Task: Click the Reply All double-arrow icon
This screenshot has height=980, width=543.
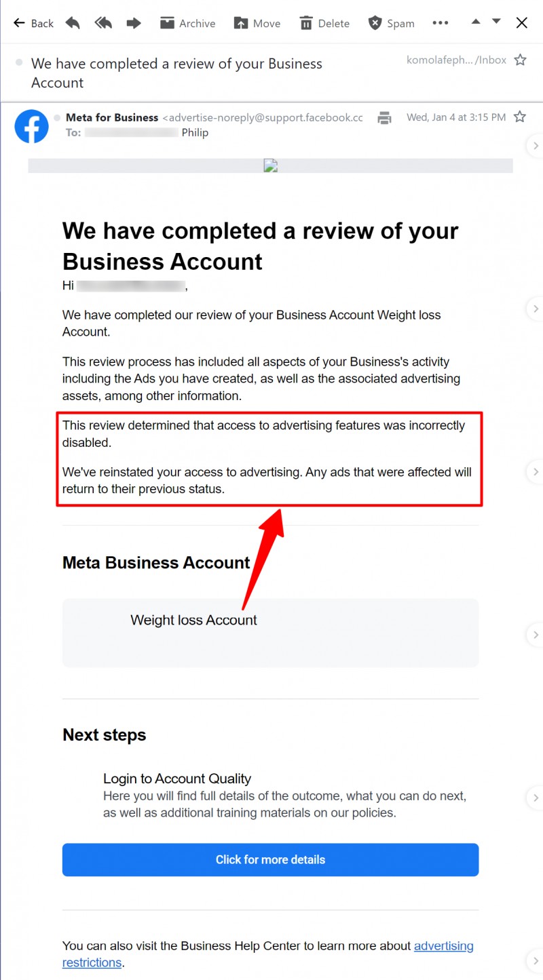Action: coord(103,23)
